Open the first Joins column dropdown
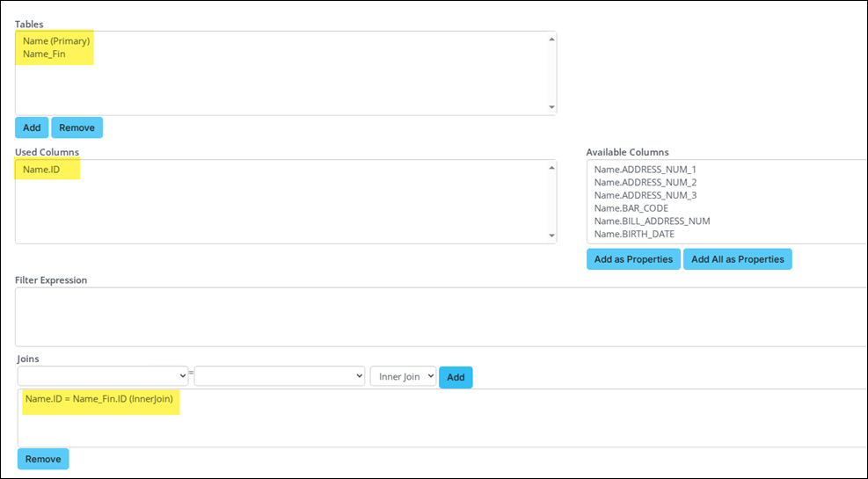Image resolution: width=868 pixels, height=479 pixels. (x=102, y=375)
